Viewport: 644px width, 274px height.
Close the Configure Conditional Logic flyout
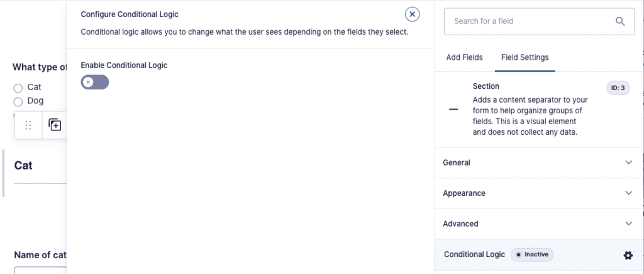(412, 14)
